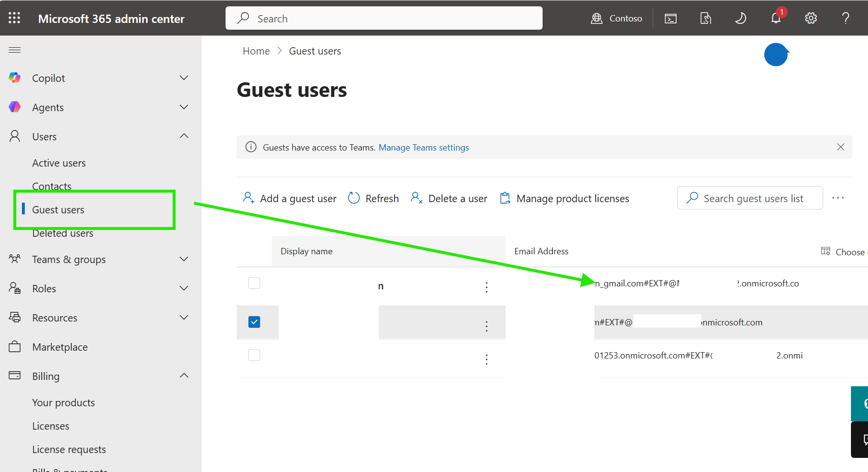Open more actions for the selected guest row
Viewport: 868px width, 472px height.
pos(487,326)
